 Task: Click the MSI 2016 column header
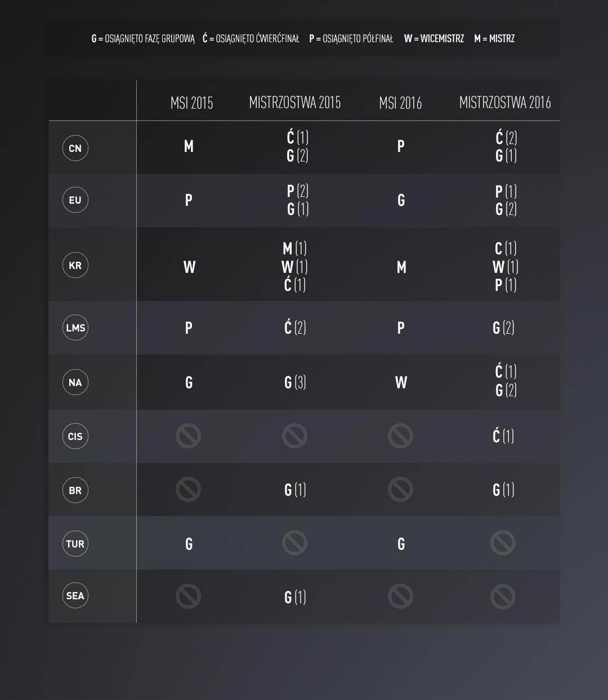(400, 102)
